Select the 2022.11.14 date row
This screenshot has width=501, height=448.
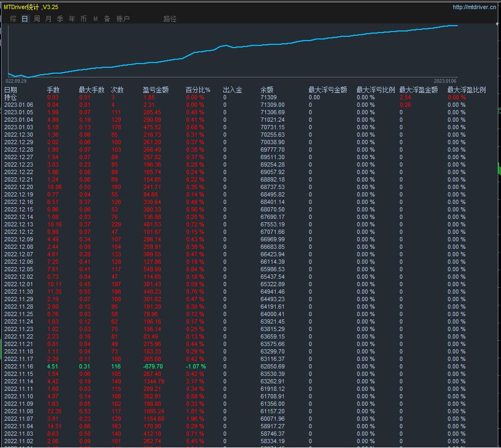tap(19, 381)
